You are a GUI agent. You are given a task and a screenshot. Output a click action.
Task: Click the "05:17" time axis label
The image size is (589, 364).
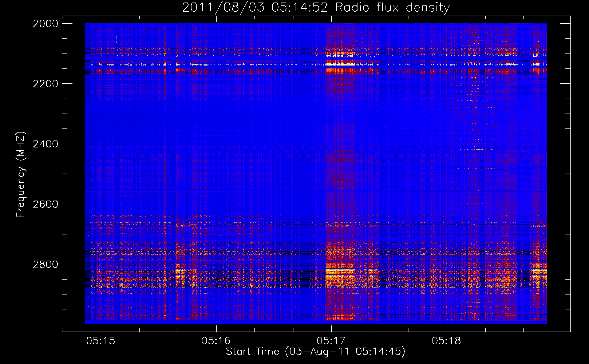pos(331,341)
